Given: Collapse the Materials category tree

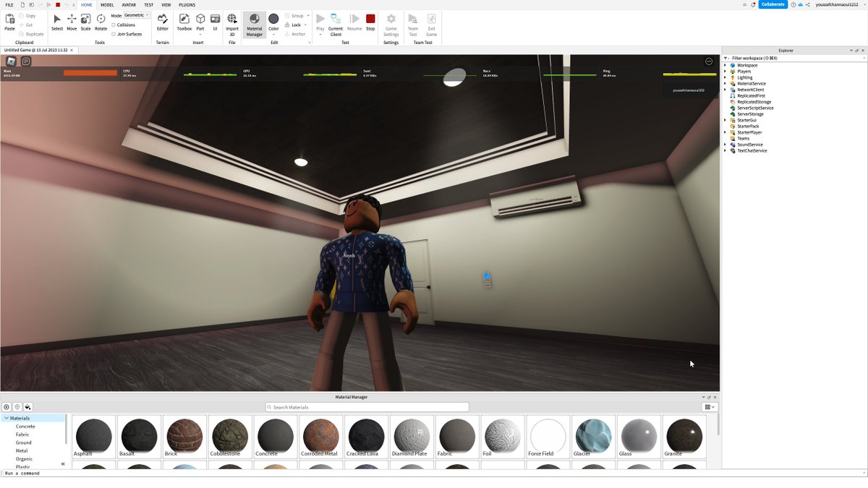Looking at the screenshot, I should click(7, 418).
